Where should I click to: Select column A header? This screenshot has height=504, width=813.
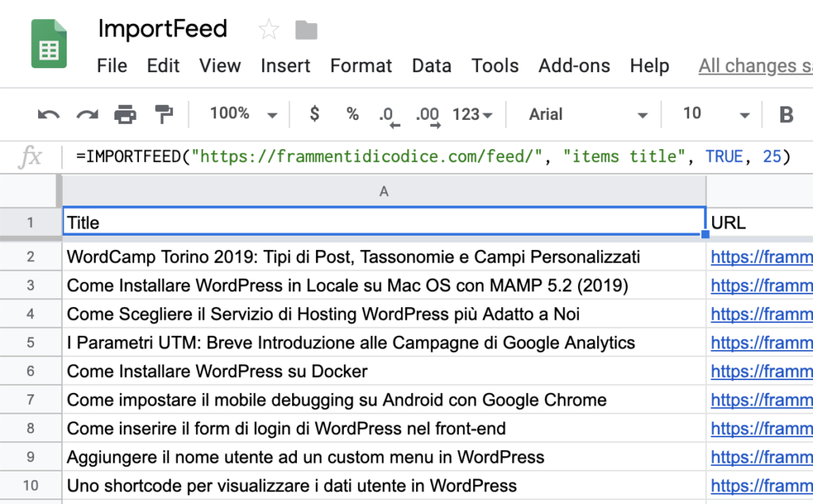point(383,191)
